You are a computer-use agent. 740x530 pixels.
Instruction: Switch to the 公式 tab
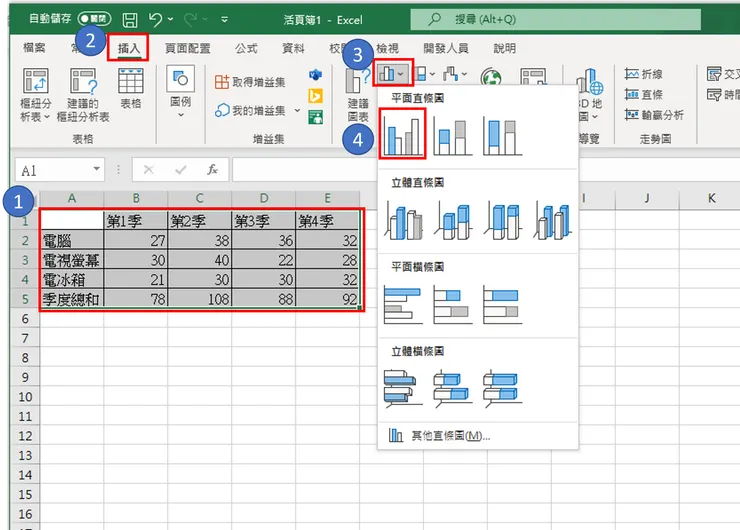(246, 48)
